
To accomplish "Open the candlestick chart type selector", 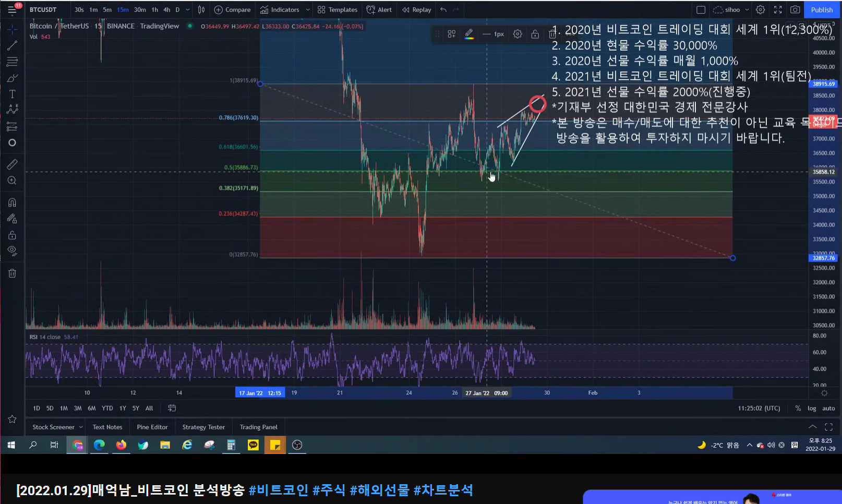I will click(201, 9).
